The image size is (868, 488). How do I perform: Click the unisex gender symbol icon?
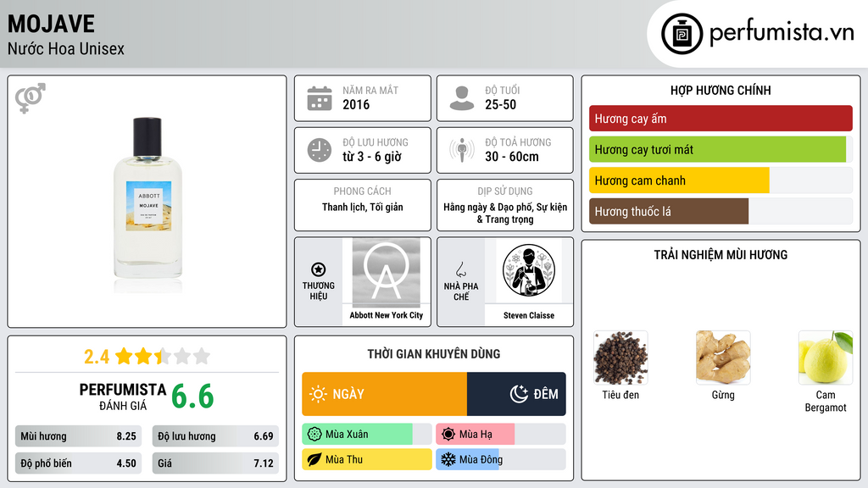31,98
